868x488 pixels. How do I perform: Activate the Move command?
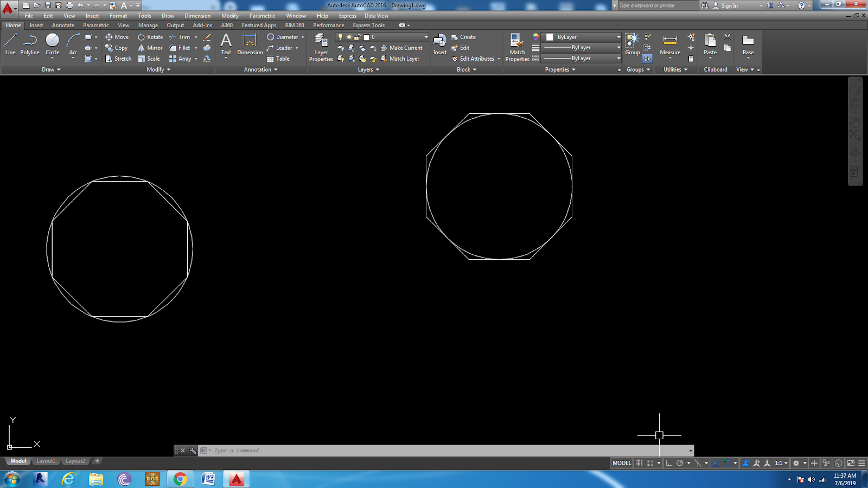pyautogui.click(x=117, y=37)
